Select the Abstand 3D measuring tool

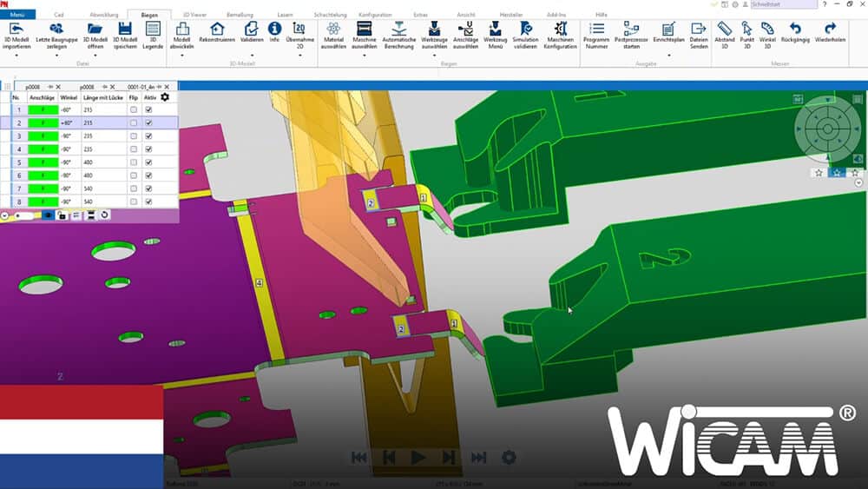pos(724,29)
